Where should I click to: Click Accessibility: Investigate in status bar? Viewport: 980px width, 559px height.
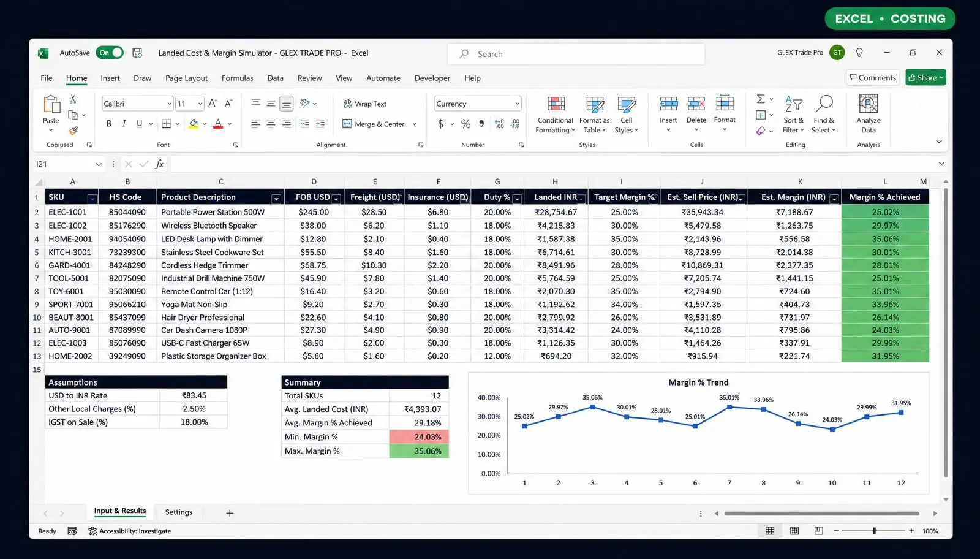(x=130, y=531)
